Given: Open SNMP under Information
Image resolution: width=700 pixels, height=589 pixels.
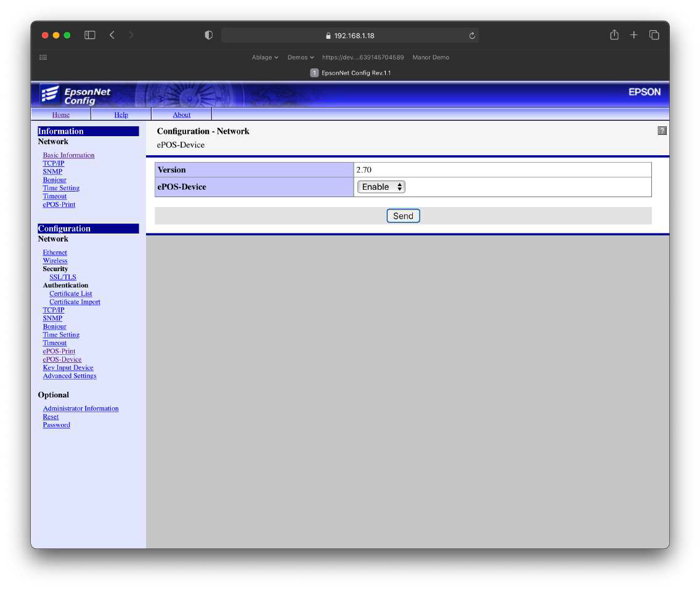Looking at the screenshot, I should point(52,171).
